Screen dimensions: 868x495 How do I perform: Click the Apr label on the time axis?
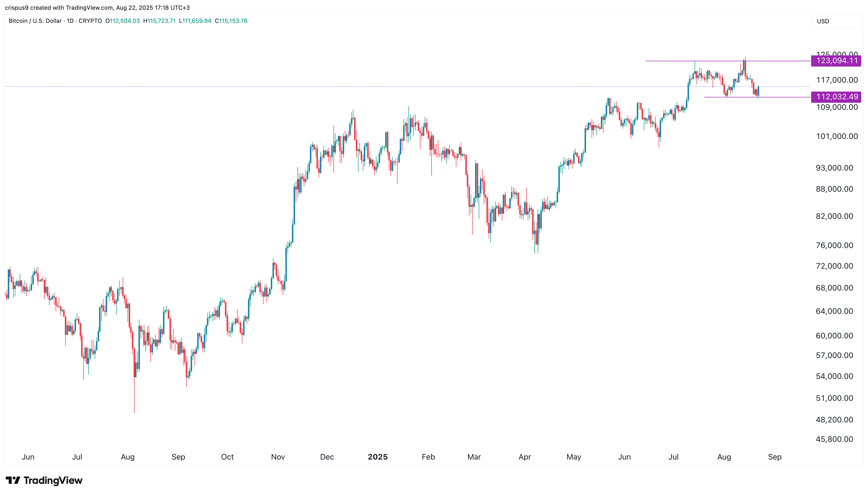(524, 457)
